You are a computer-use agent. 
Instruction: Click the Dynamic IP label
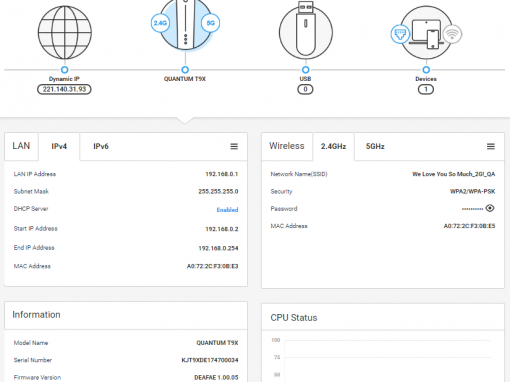tap(64, 79)
